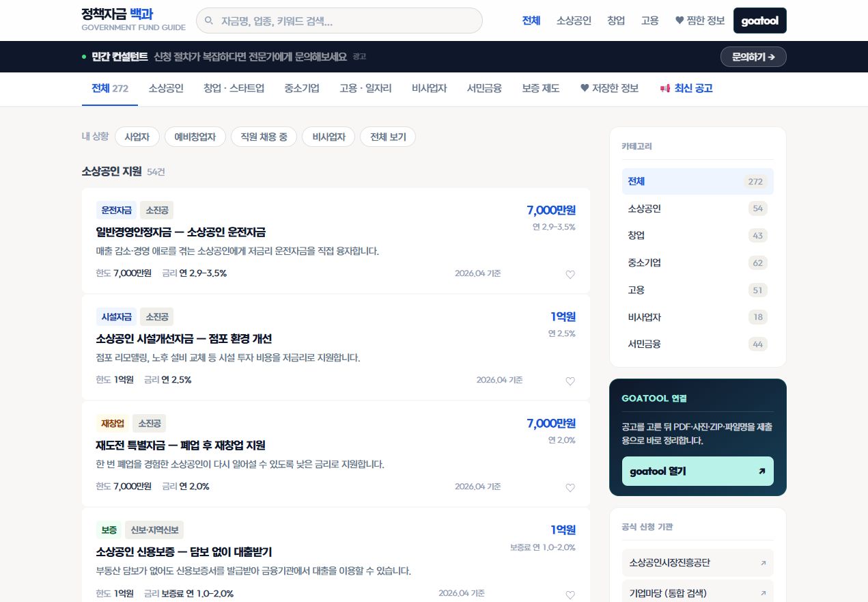
Task: Click the 운전자금 tag
Action: 117,210
